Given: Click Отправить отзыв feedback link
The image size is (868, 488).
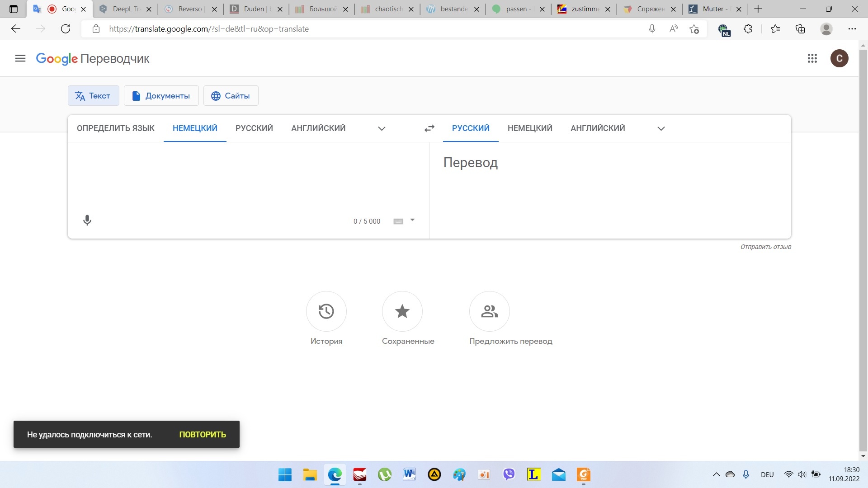Looking at the screenshot, I should click(x=765, y=247).
